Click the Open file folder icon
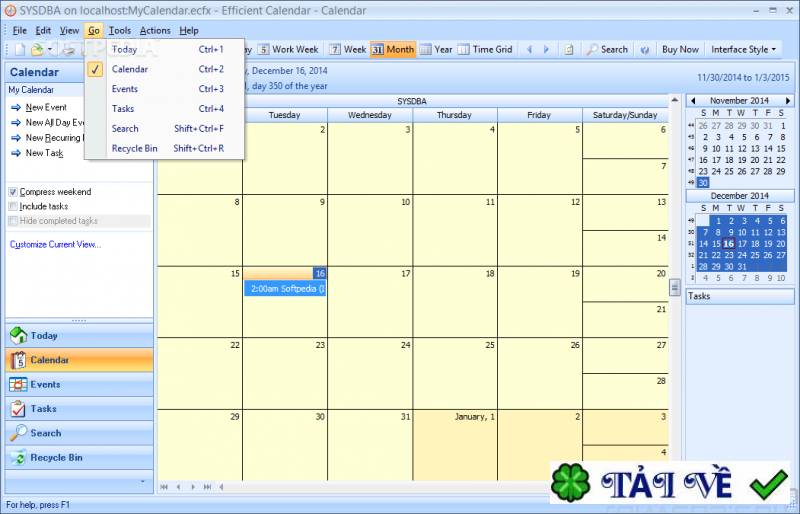This screenshot has height=514, width=800. coord(37,50)
